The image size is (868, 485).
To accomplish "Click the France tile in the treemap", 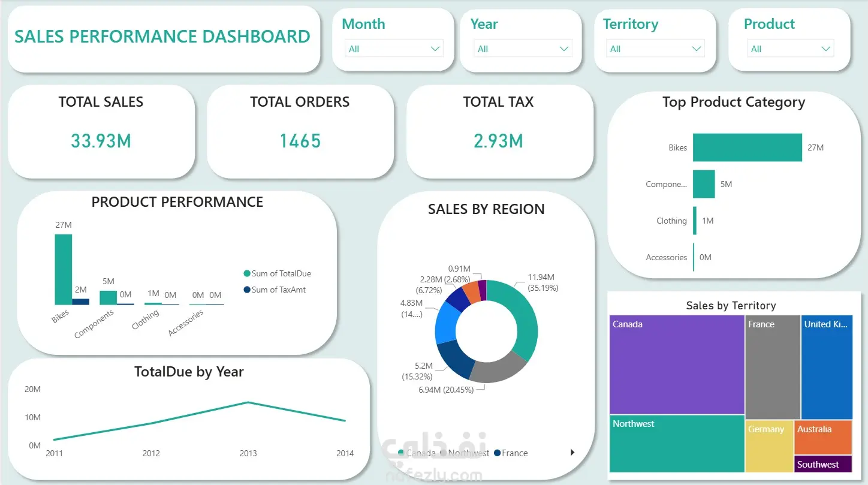I will [773, 367].
